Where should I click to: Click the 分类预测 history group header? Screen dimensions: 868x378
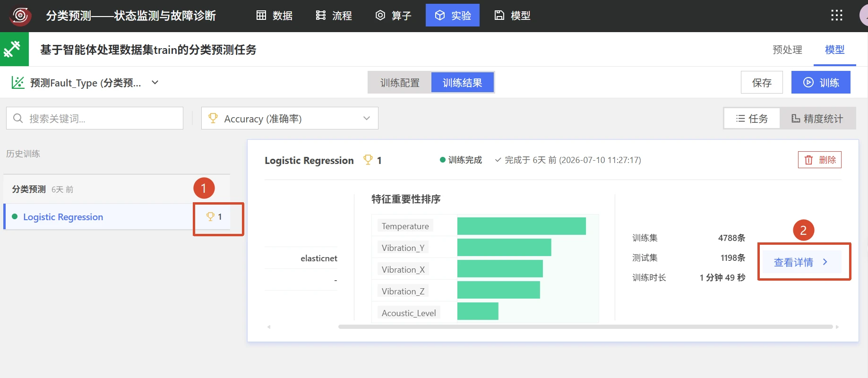(117, 189)
